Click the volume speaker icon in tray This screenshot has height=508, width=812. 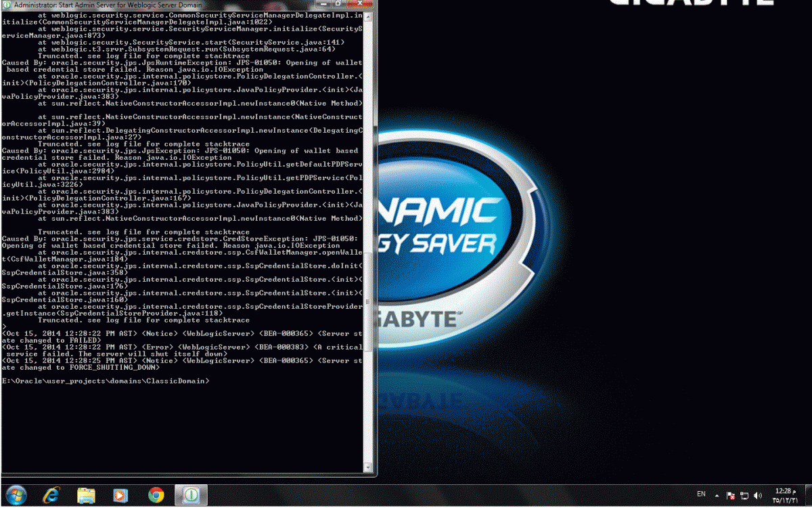click(x=757, y=495)
